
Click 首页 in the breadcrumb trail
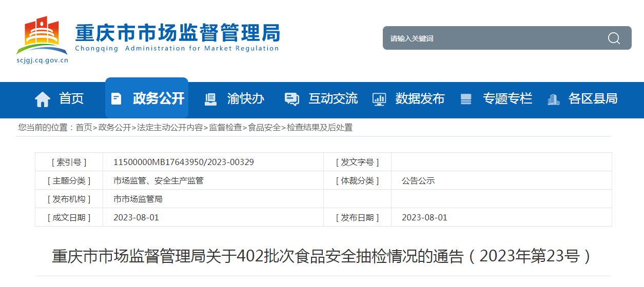tap(84, 128)
